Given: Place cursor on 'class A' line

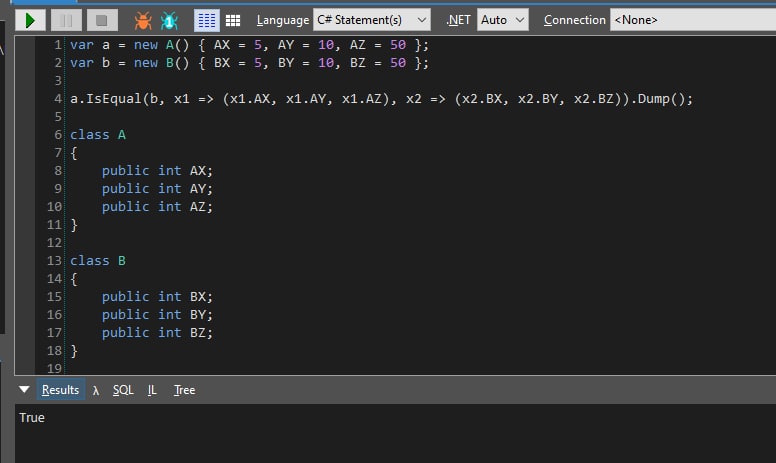Looking at the screenshot, I should tap(98, 135).
